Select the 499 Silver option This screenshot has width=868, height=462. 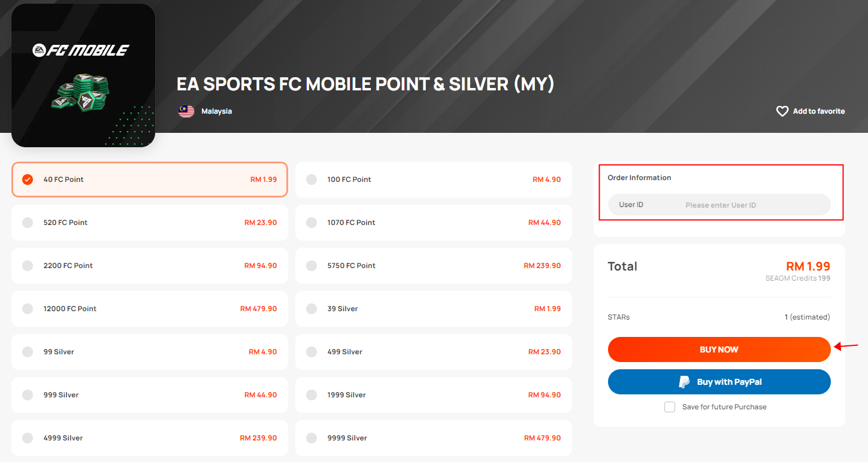click(x=434, y=352)
